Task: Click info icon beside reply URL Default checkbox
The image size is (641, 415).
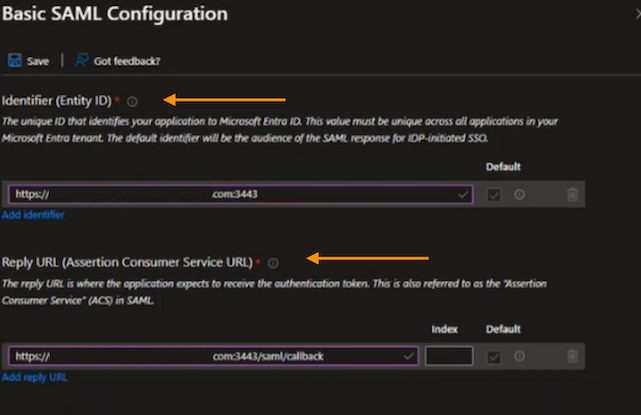Action: click(519, 356)
